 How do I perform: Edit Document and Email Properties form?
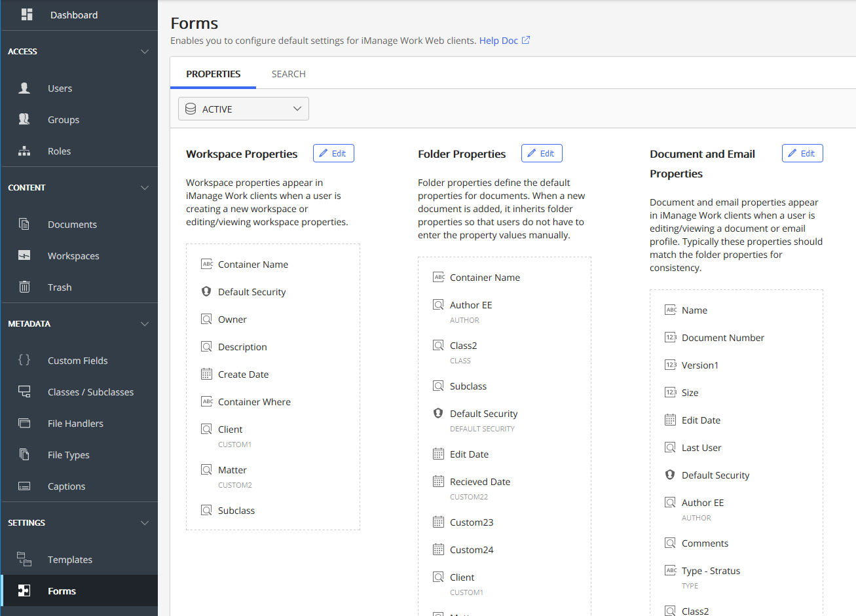(802, 153)
